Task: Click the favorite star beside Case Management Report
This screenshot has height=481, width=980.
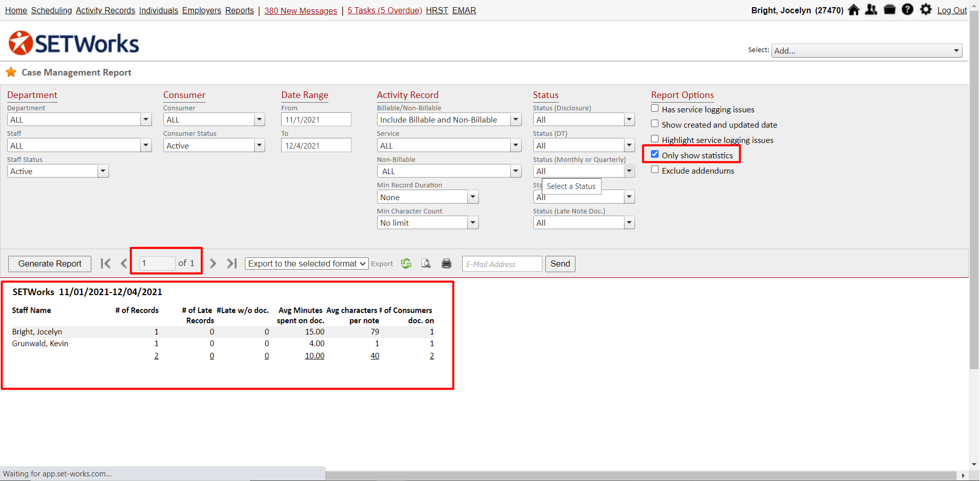Action: click(11, 72)
